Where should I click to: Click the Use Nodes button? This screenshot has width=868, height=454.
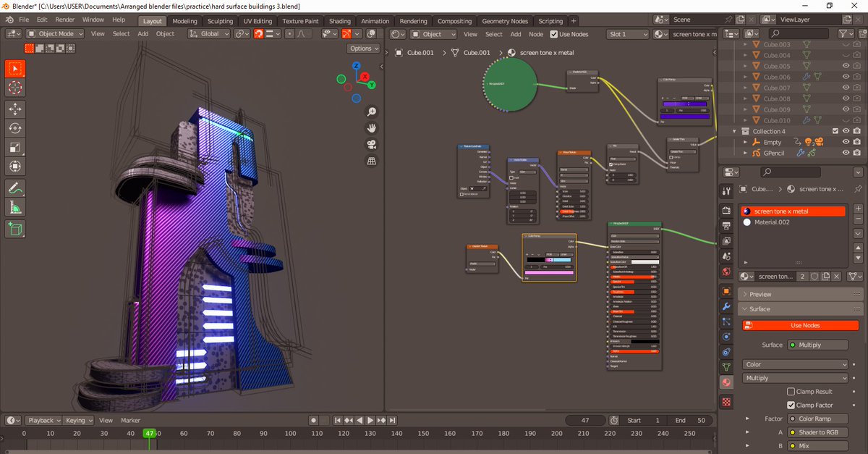pyautogui.click(x=801, y=326)
